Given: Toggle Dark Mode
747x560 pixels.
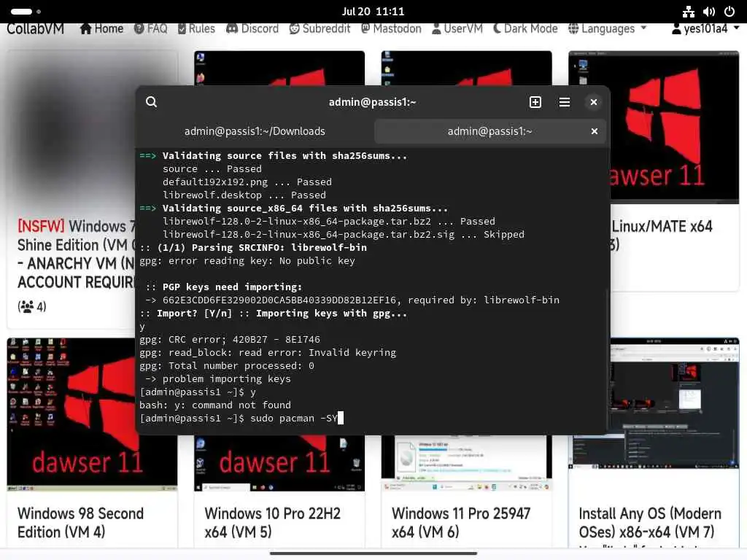Looking at the screenshot, I should 525,28.
